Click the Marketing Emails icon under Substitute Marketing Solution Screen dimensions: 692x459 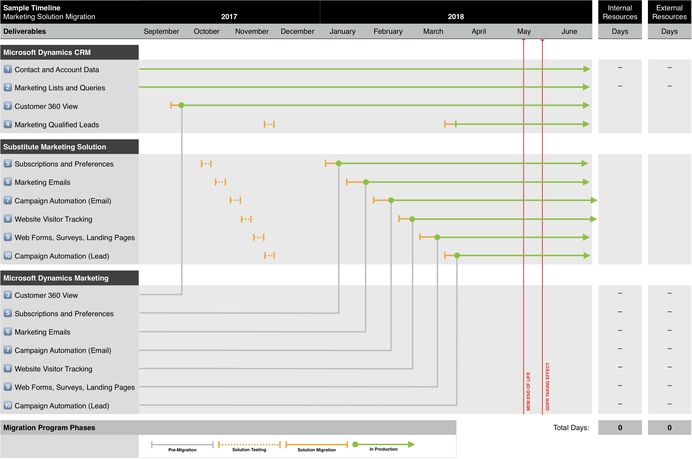pos(8,182)
